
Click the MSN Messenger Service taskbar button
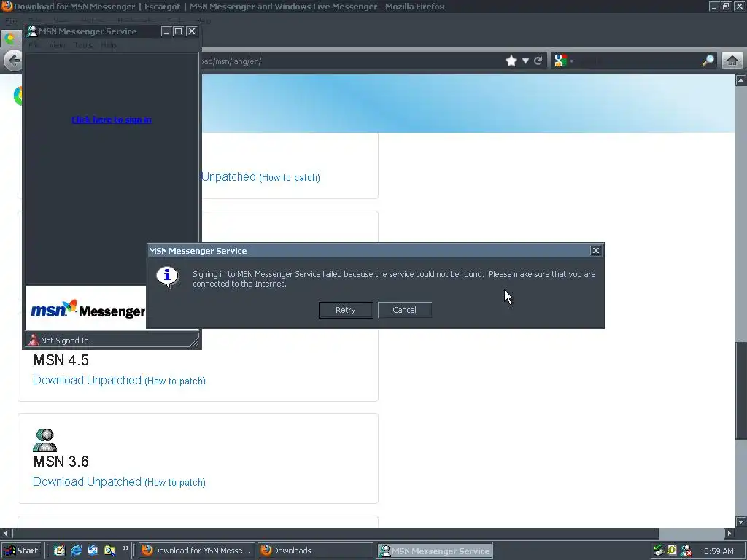(435, 551)
